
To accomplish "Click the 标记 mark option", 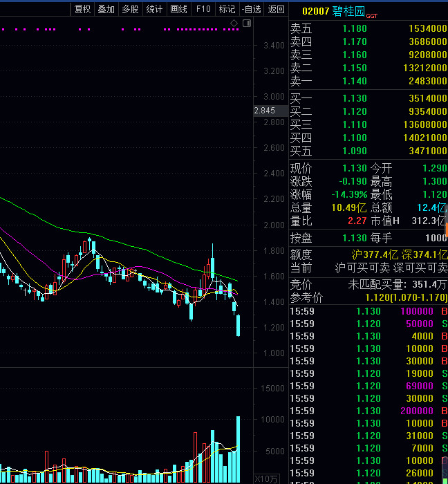I will click(227, 9).
